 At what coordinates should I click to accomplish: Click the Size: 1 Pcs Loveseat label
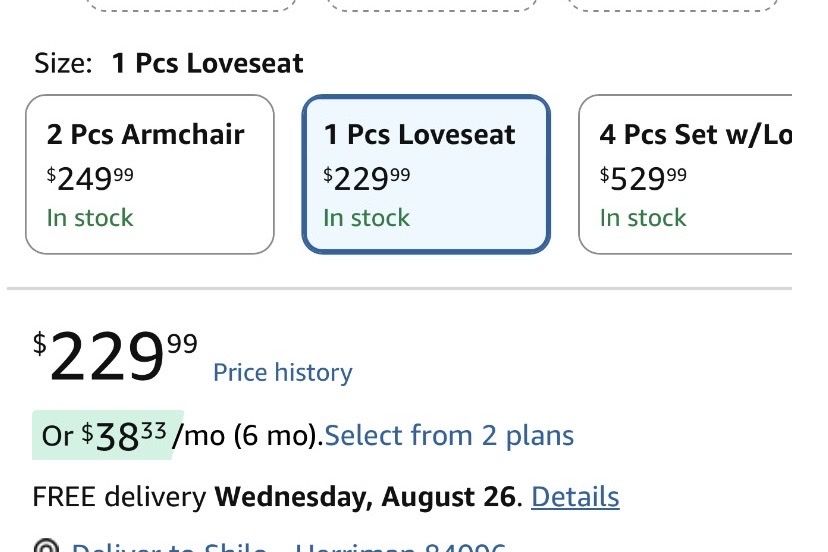coord(169,63)
